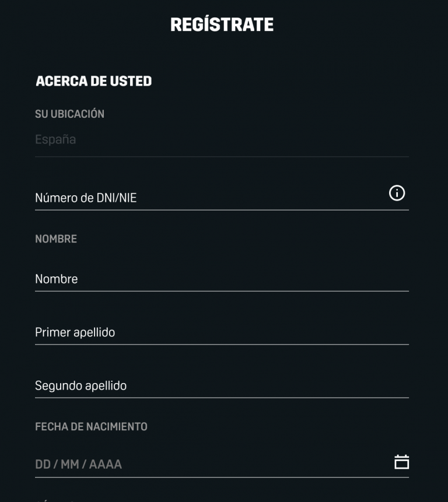The height and width of the screenshot is (502, 448).
Task: Focus the DD / MM / AAAA date field
Action: pyautogui.click(x=222, y=464)
